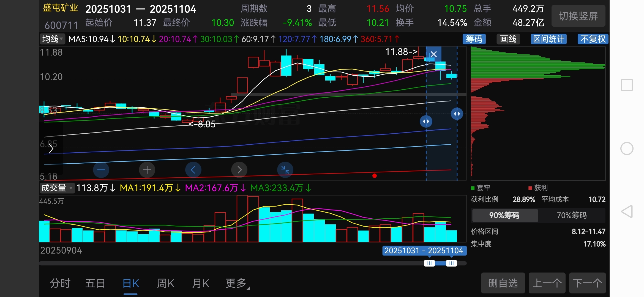Image resolution: width=644 pixels, height=297 pixels.
Task: Close the interval selection with the X
Action: (433, 54)
